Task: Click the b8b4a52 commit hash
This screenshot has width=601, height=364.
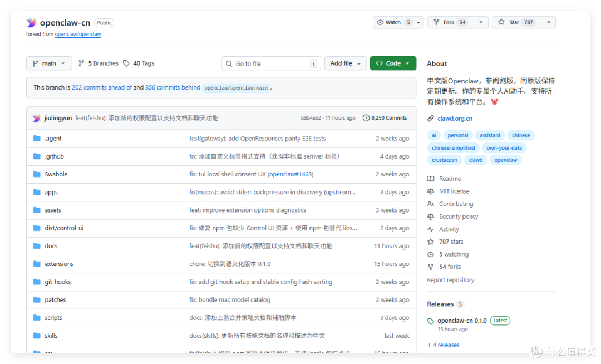Action: tap(311, 118)
